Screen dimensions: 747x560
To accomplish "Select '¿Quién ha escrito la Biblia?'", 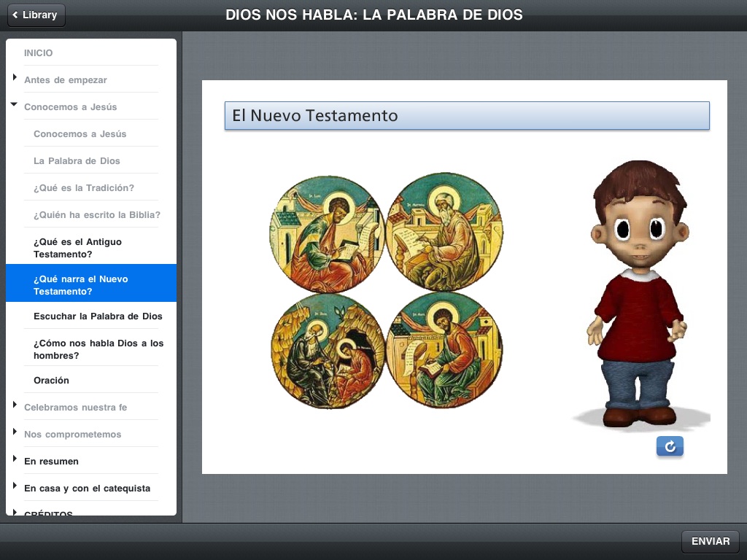I will click(96, 214).
